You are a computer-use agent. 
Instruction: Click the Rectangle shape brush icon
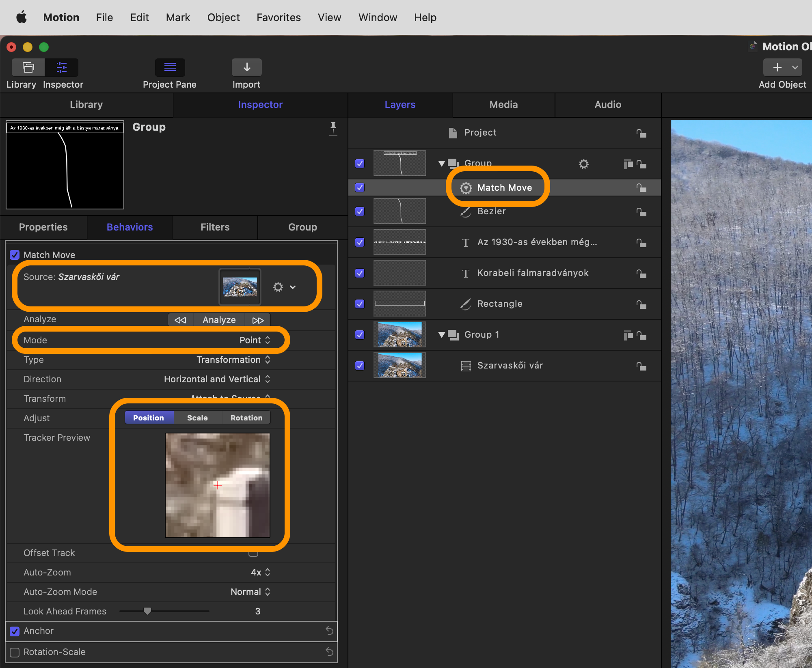[466, 304]
